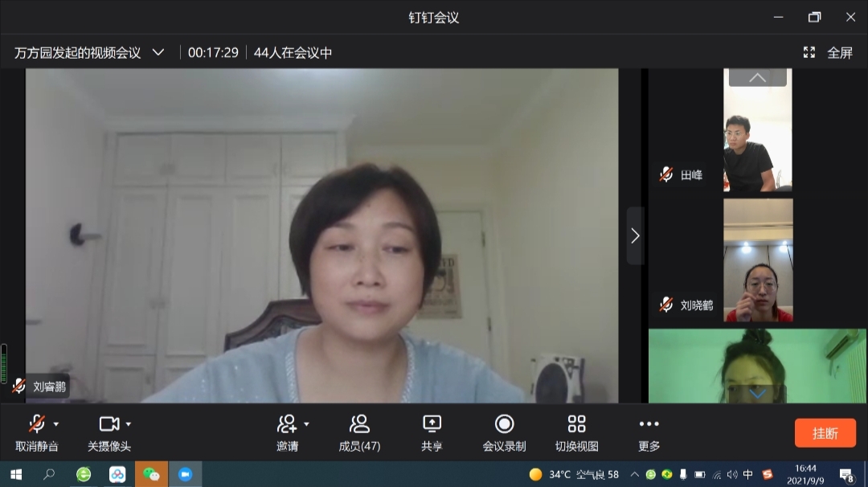868x487 pixels.
Task: Click the meeting title 万方园发起的视频会议
Action: (77, 52)
